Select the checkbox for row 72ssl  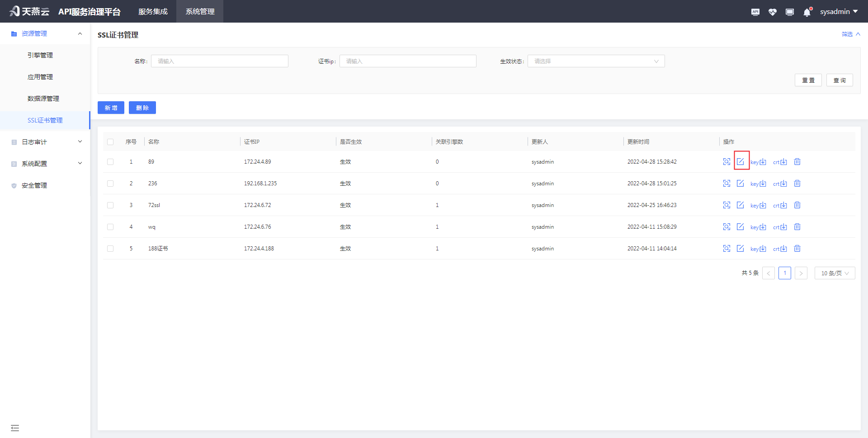tap(110, 205)
